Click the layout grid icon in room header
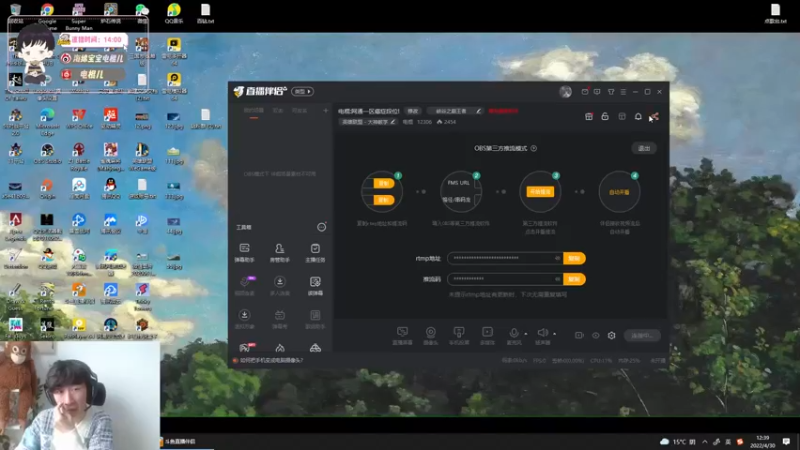800x450 pixels. [x=622, y=117]
